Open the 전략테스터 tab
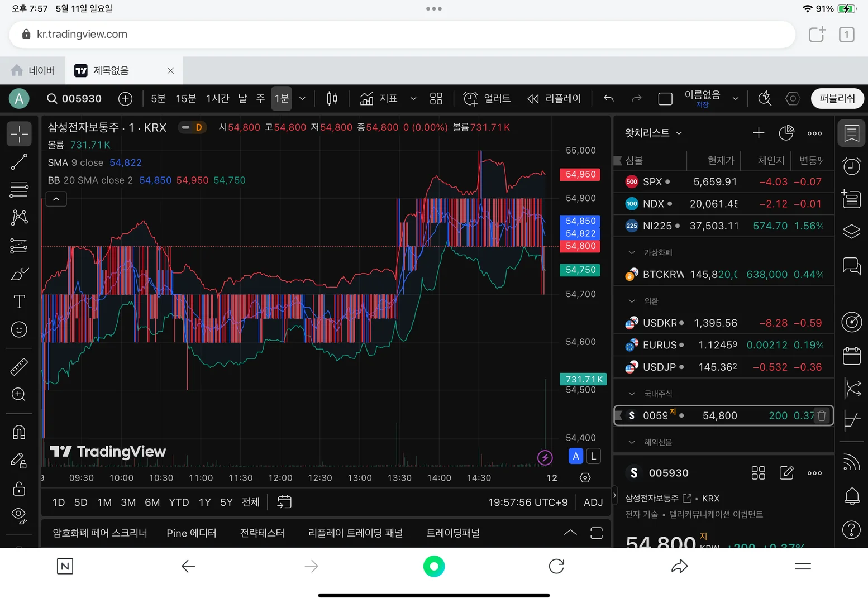The width and height of the screenshot is (868, 603). point(262,533)
